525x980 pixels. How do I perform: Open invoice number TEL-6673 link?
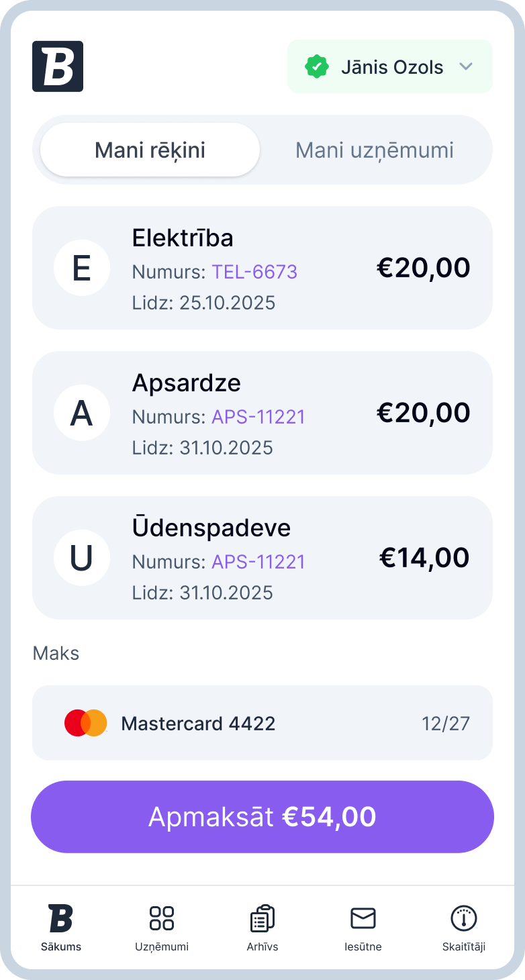point(254,272)
